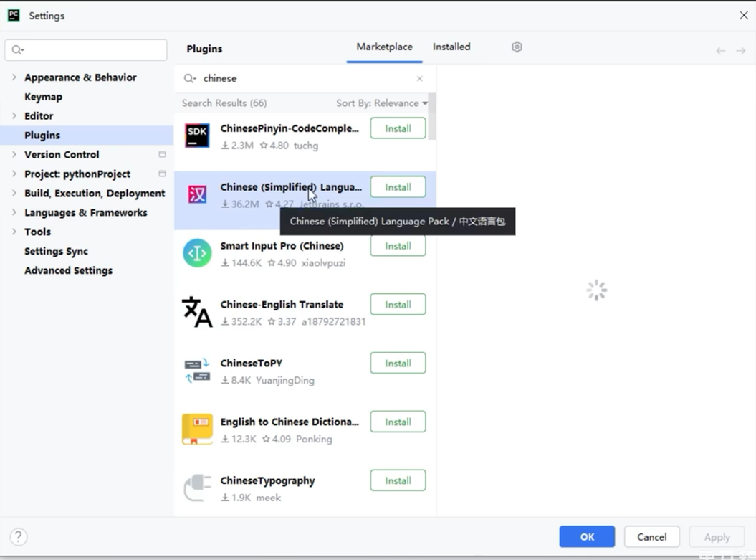The image size is (756, 560).
Task: Select ChineseToPY plugin title
Action: click(x=252, y=364)
